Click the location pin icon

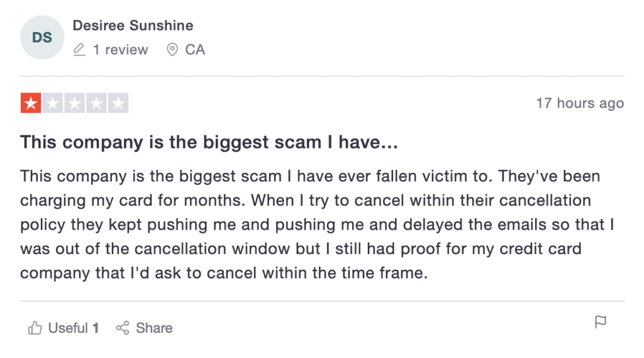pos(172,50)
